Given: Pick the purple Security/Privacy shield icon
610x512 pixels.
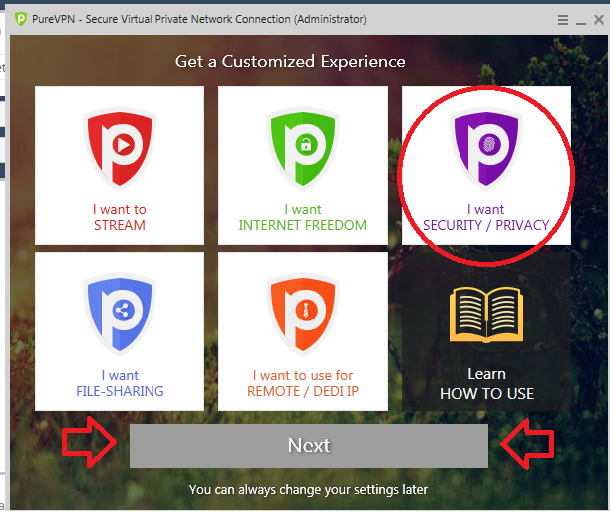Looking at the screenshot, I should click(x=486, y=149).
